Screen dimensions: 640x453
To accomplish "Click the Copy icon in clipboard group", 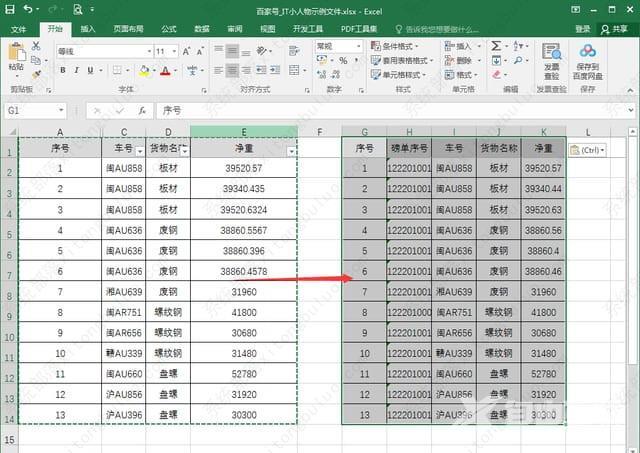I will tap(36, 60).
